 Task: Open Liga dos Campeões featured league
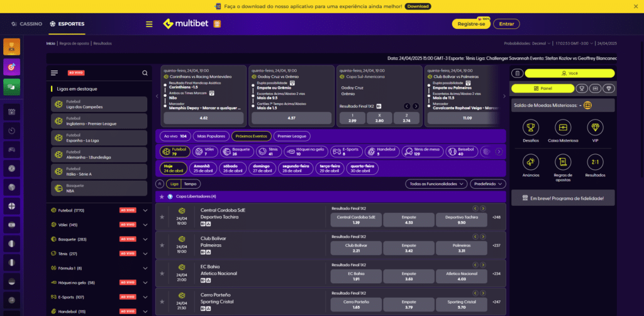pyautogui.click(x=99, y=104)
